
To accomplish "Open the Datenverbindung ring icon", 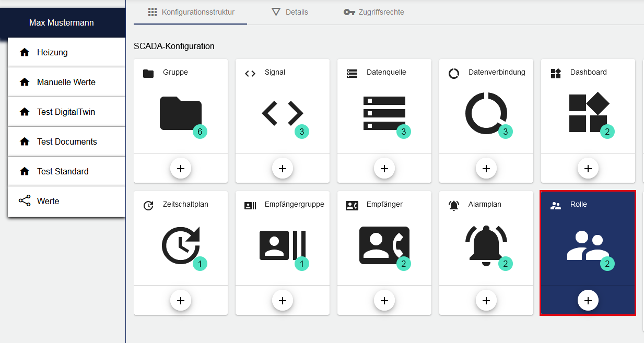I will [x=486, y=113].
